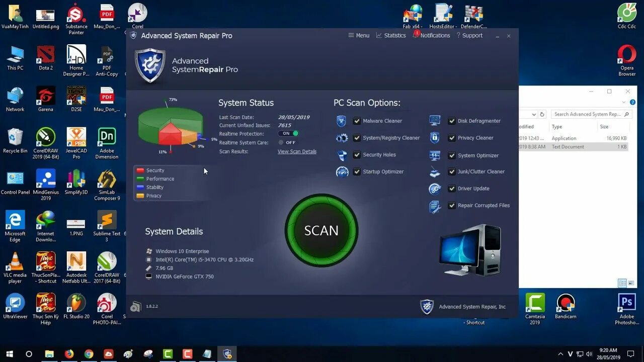
Task: Open Notifications in the top bar
Action: 431,35
